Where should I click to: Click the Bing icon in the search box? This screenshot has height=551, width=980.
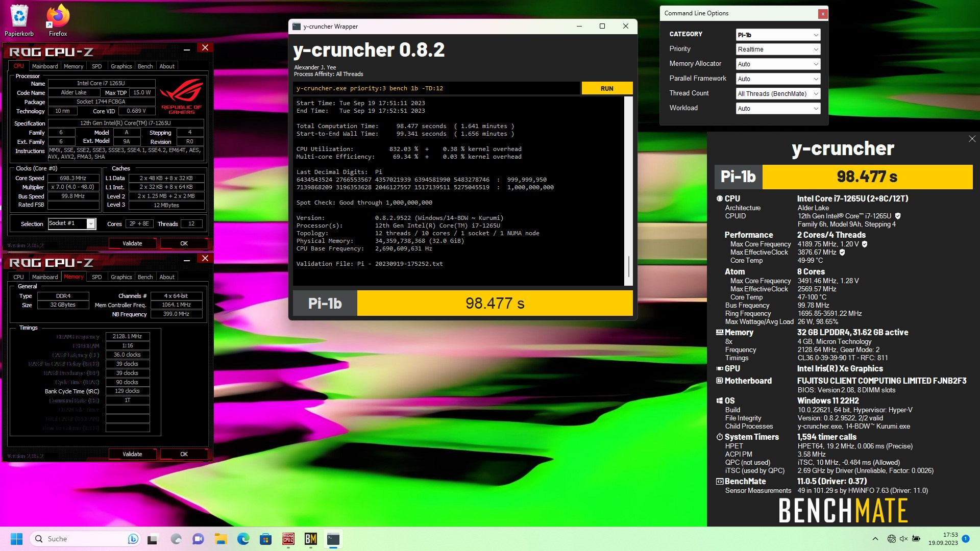pos(133,539)
